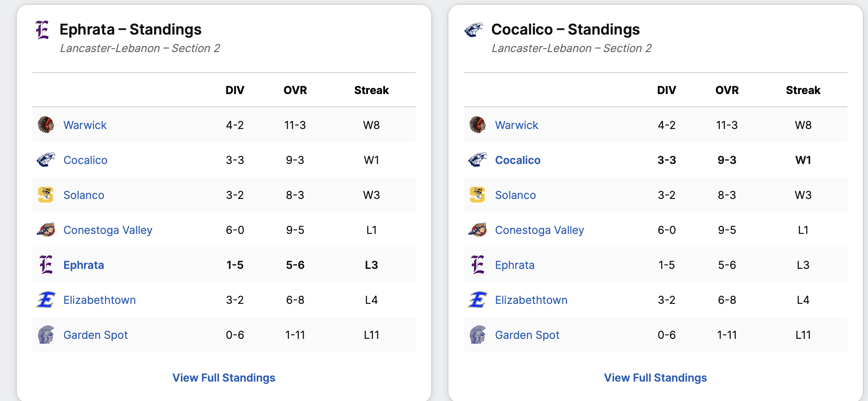Click Solanco logo in Ephrata standings
This screenshot has width=868, height=401.
tap(46, 195)
